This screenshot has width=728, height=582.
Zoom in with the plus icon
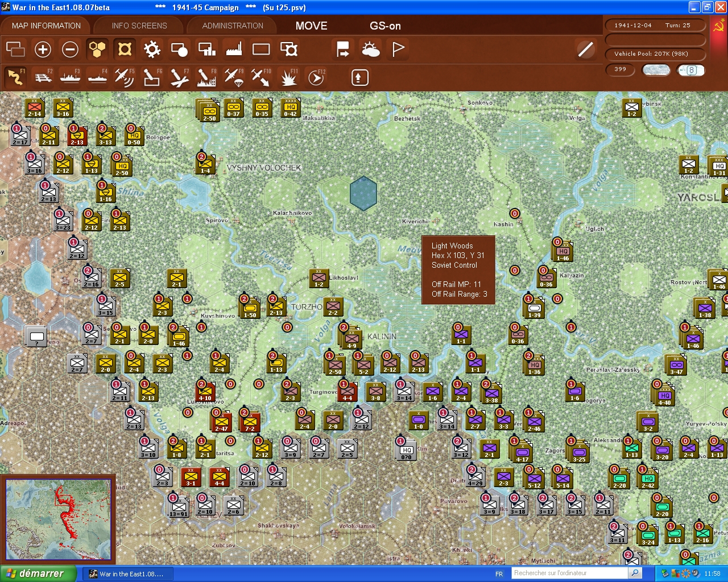click(43, 49)
